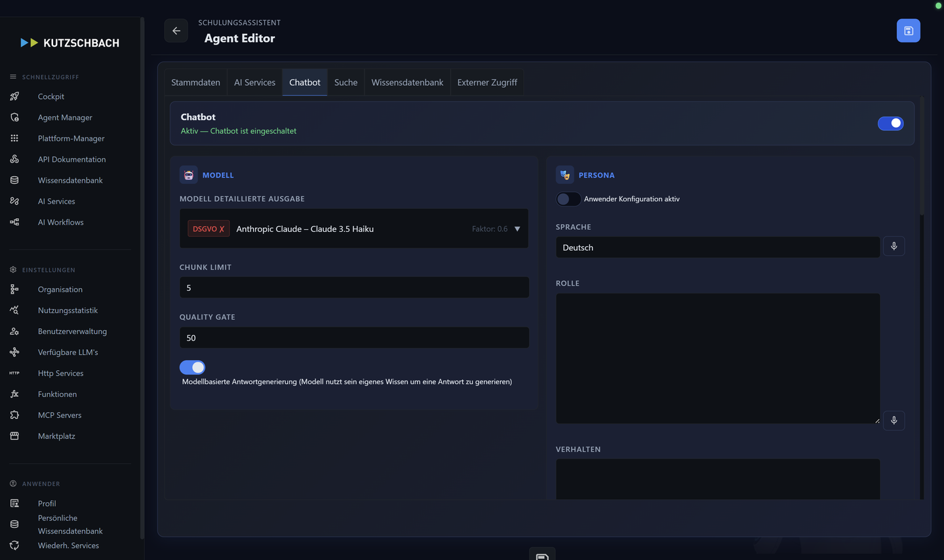
Task: Turn off Modellbasierte Antwortgenerierung toggle
Action: pos(192,367)
